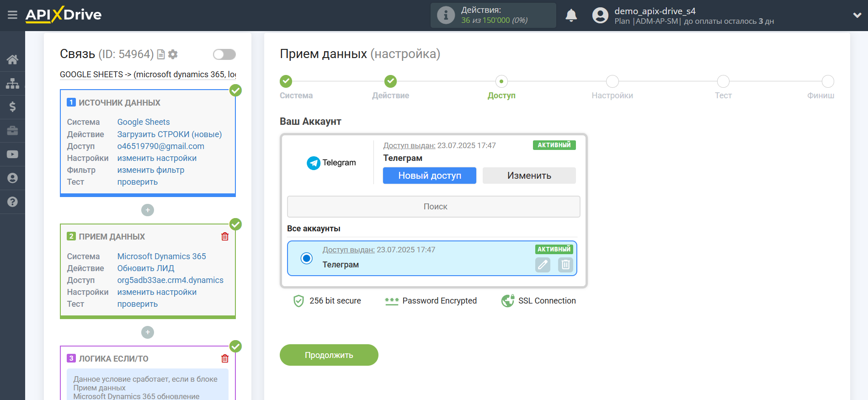Screen dimensions: 868x400
Task: Click the 256 bit secure shield icon
Action: (298, 301)
